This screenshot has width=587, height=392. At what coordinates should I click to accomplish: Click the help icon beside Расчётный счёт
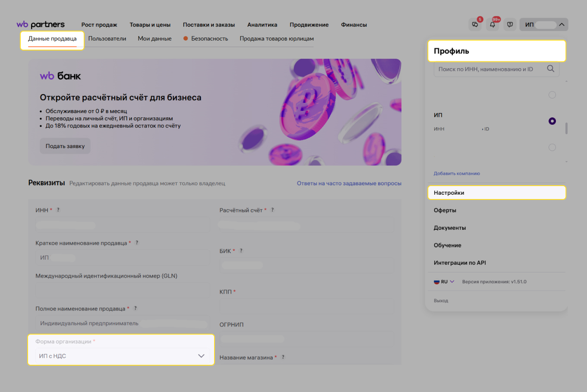click(x=272, y=209)
